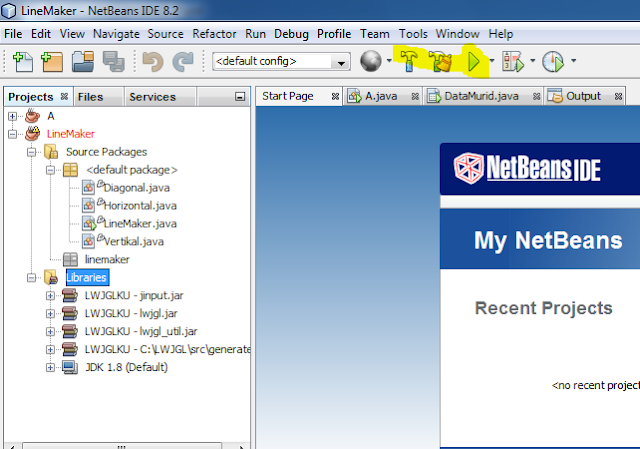The height and width of the screenshot is (449, 640).
Task: Open the Help menu
Action: pos(500,34)
